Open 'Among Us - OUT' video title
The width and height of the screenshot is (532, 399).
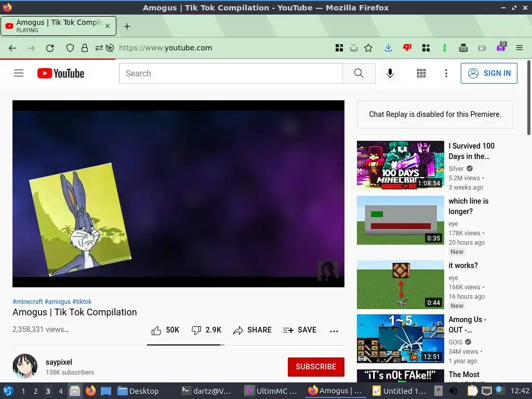(467, 325)
